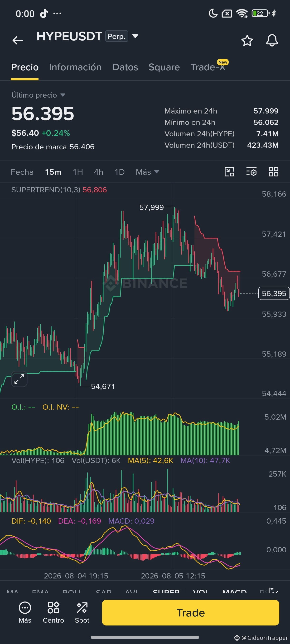Tap the Máximo en 24h value 57.999
Screen dimensions: 290x644
click(266, 111)
